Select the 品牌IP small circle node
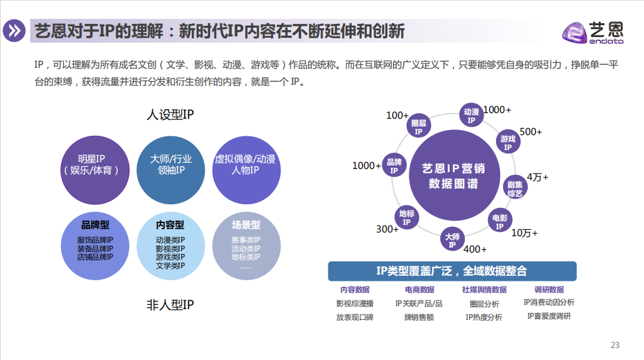Image resolution: width=644 pixels, height=360 pixels. coord(394,166)
